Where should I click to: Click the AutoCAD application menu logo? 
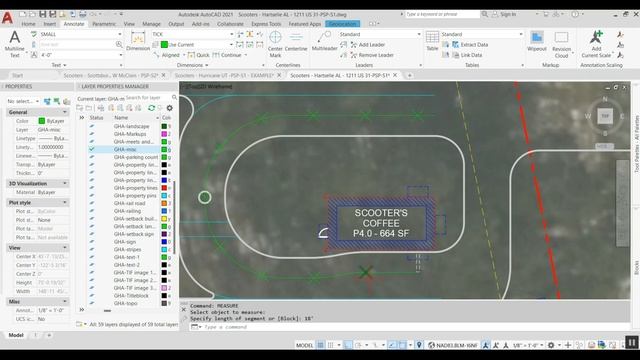tap(7, 18)
